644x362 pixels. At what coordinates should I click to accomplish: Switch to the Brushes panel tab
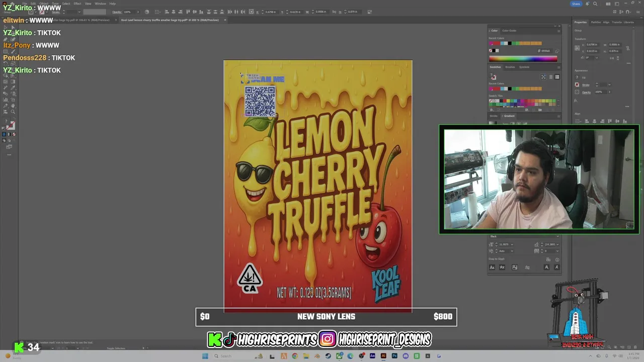[x=510, y=67]
